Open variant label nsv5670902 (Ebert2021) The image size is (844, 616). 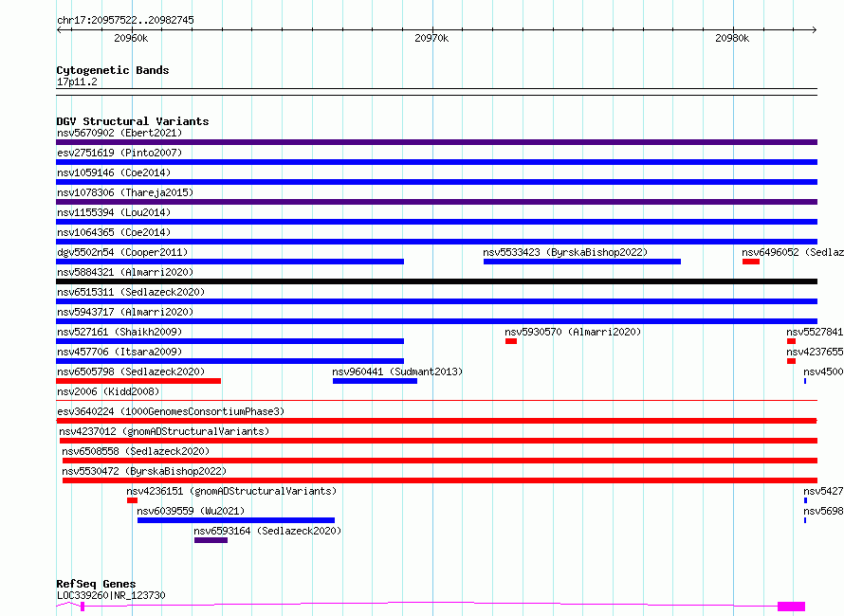(119, 133)
